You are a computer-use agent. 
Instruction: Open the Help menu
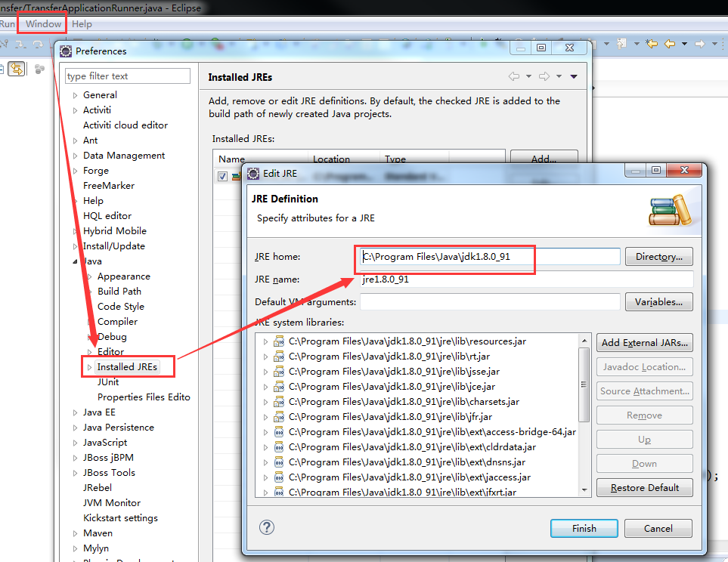click(x=82, y=23)
